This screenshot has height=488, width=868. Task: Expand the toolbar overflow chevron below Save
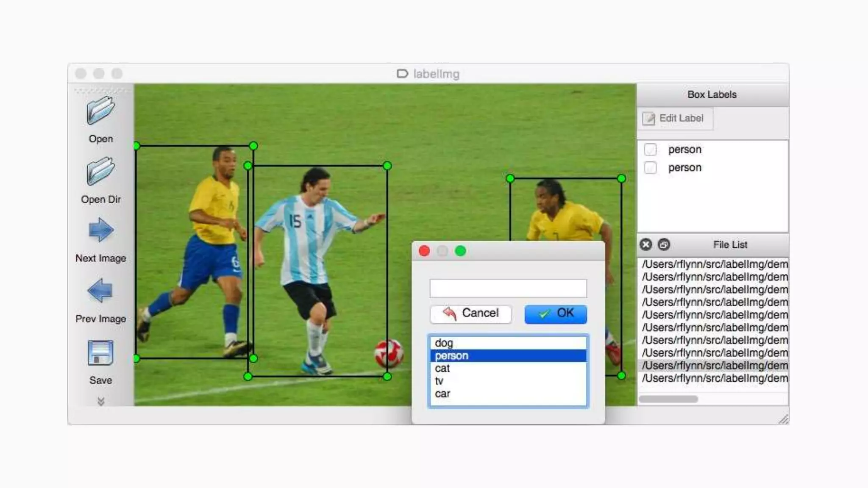pos(101,401)
